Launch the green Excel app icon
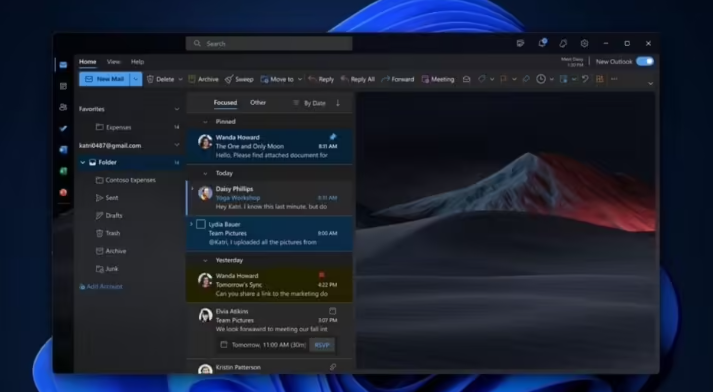The height and width of the screenshot is (392, 713). 63,171
